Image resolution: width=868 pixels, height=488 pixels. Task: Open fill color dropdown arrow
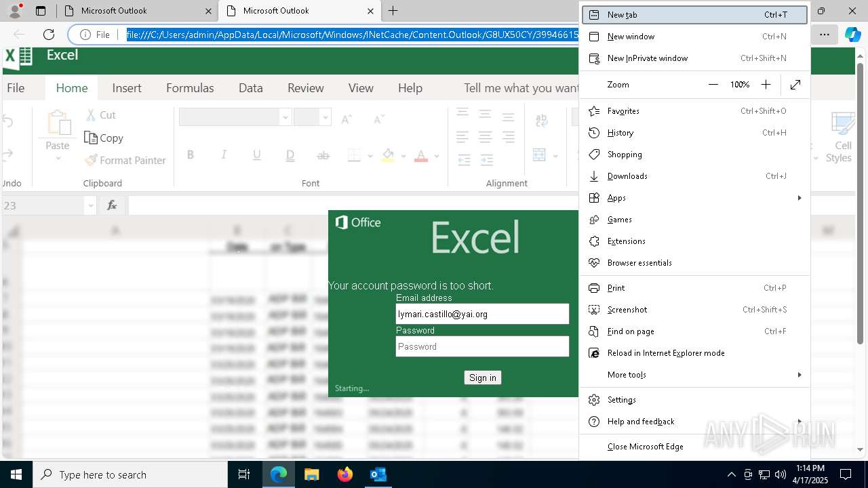point(403,156)
